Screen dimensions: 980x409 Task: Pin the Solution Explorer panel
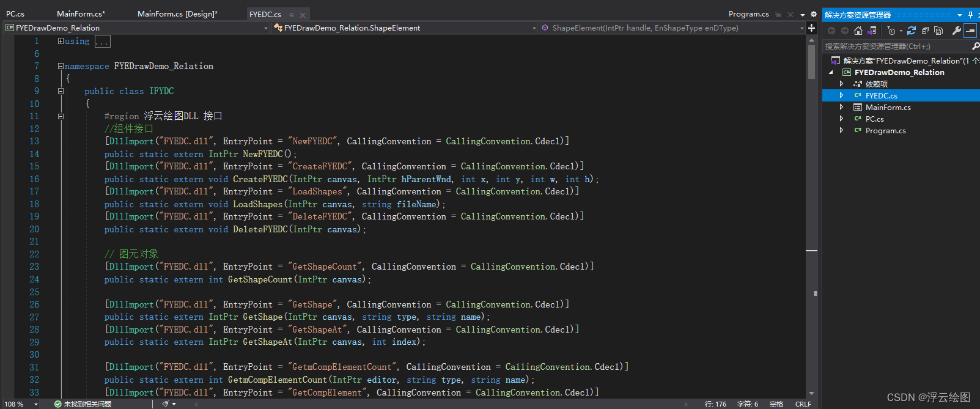970,15
